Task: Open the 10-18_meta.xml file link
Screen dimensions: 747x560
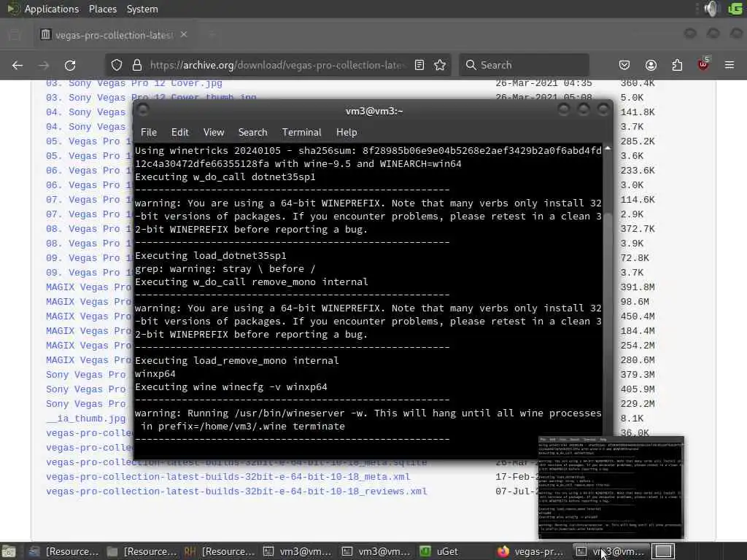Action: (x=228, y=477)
